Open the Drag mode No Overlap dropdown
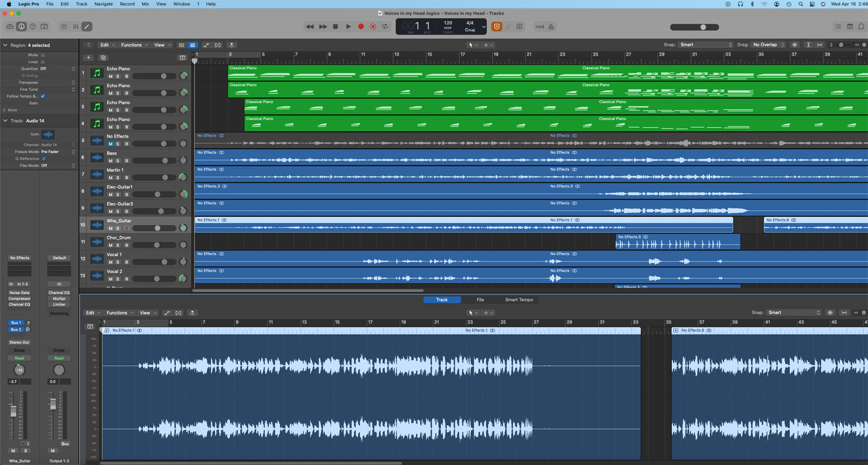Viewport: 868px width, 465px height. (x=768, y=45)
